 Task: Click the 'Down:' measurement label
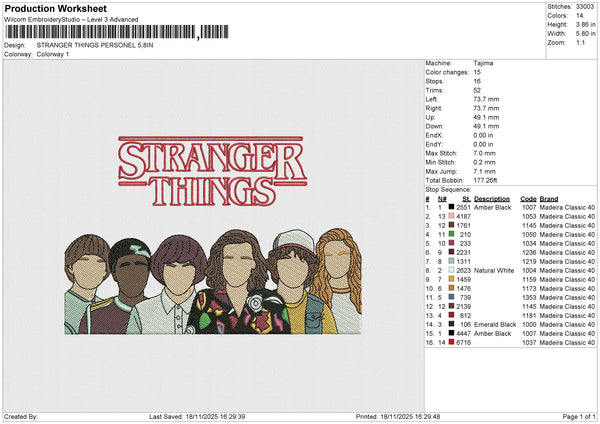434,126
